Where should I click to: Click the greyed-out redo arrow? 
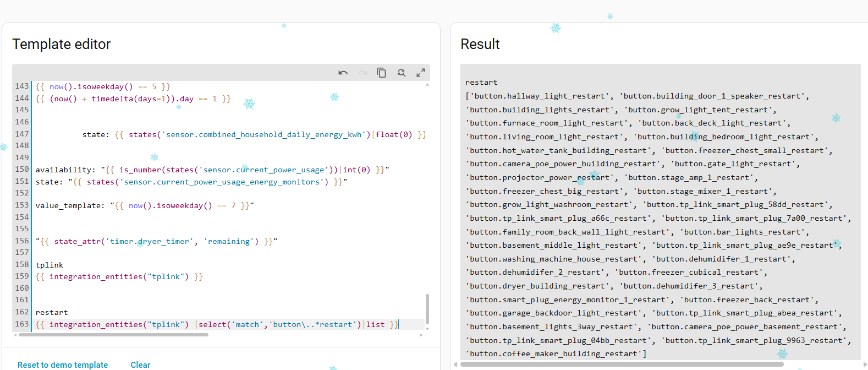pos(362,73)
